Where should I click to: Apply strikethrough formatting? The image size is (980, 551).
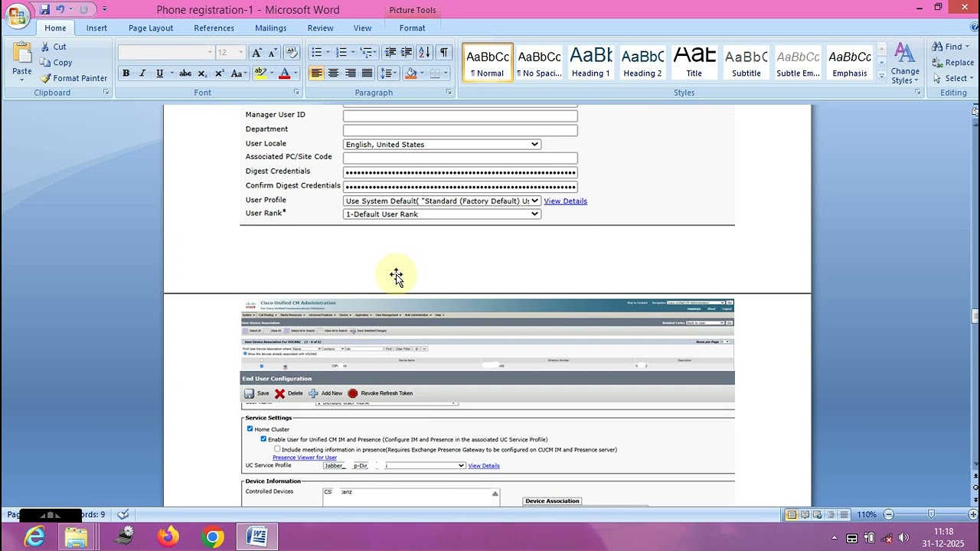(185, 73)
